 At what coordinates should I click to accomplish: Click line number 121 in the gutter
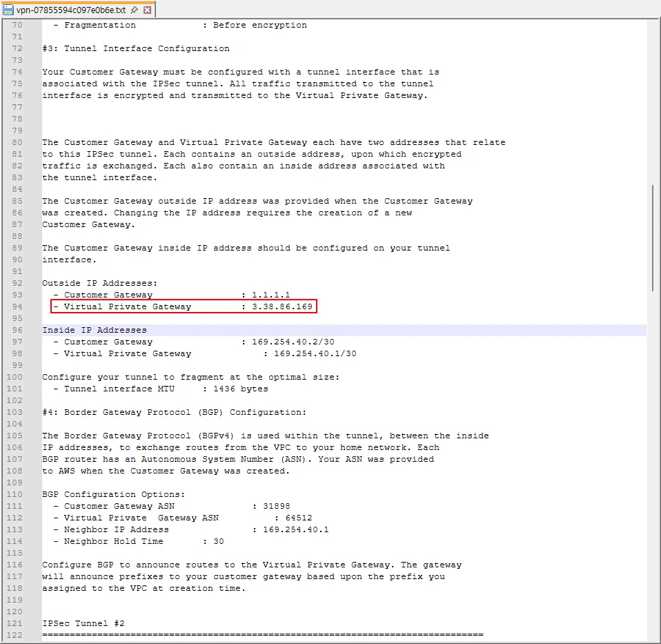(x=14, y=623)
